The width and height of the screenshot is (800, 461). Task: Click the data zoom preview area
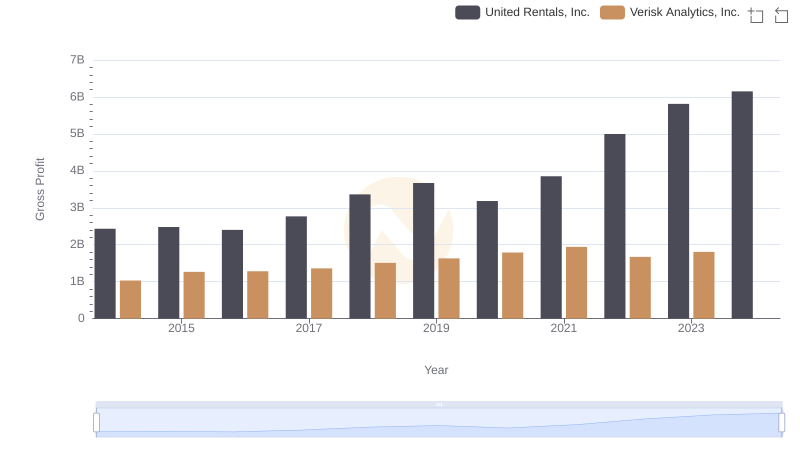439,423
